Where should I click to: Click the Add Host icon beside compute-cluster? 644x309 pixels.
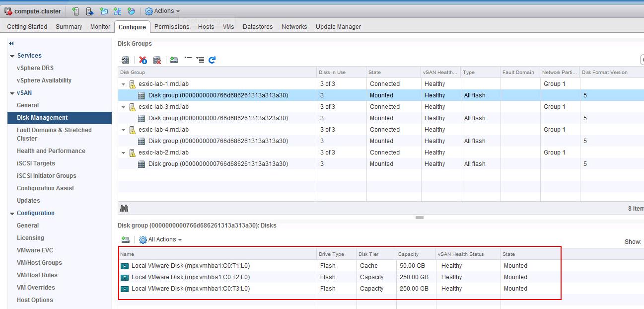[x=75, y=11]
